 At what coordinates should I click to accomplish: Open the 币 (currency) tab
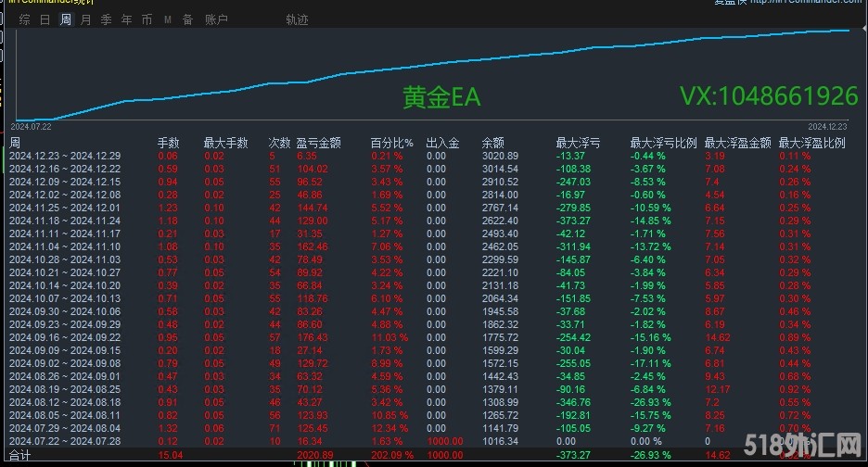[147, 19]
